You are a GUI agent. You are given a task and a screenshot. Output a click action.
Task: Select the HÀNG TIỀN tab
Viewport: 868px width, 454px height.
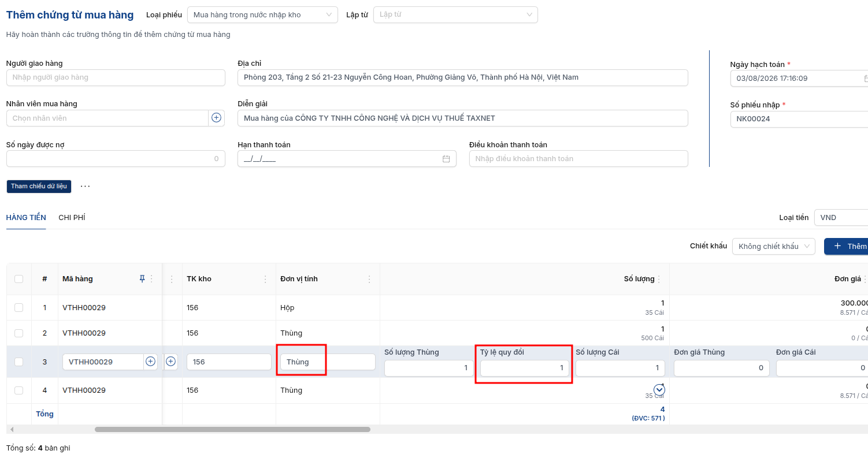(x=26, y=218)
